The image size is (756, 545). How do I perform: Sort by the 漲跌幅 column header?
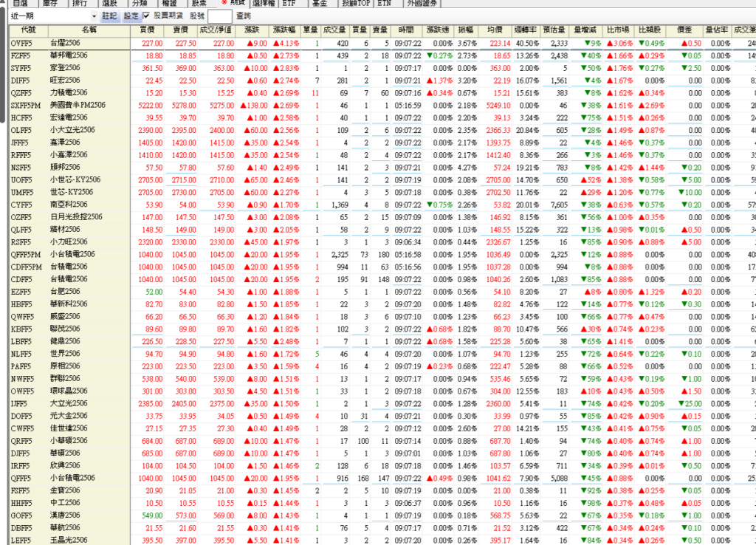tap(284, 30)
